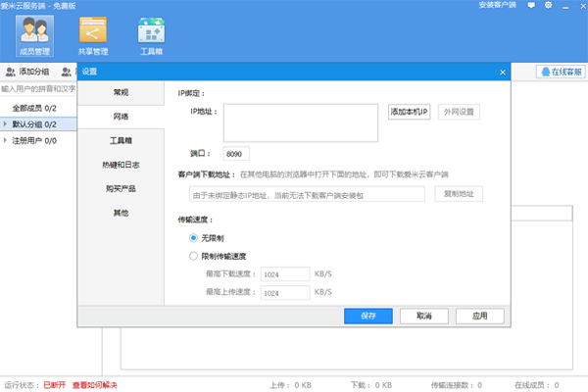Click the 添加本机IP button

click(x=410, y=112)
